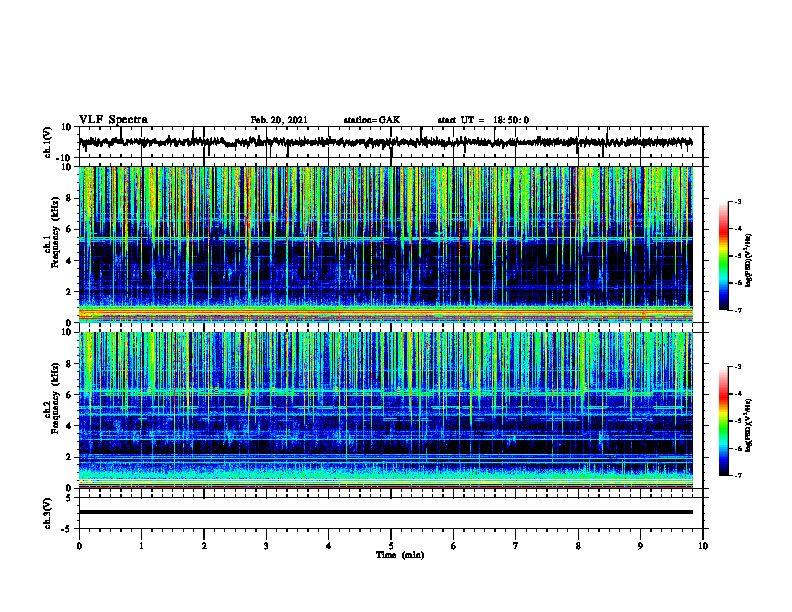This screenshot has height=612, width=792.
Task: Click the ch.1 color scale bar
Action: pyautogui.click(x=723, y=256)
